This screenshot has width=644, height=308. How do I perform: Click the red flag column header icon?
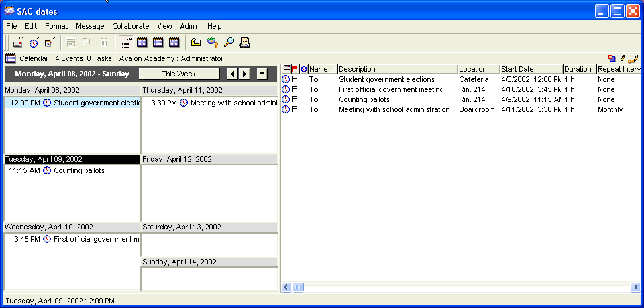coord(295,69)
